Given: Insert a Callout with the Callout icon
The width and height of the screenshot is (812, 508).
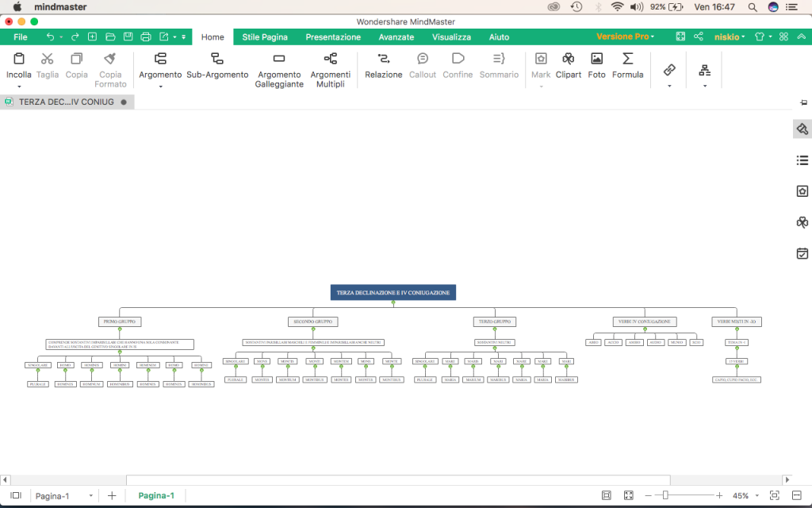Looking at the screenshot, I should coord(422,66).
